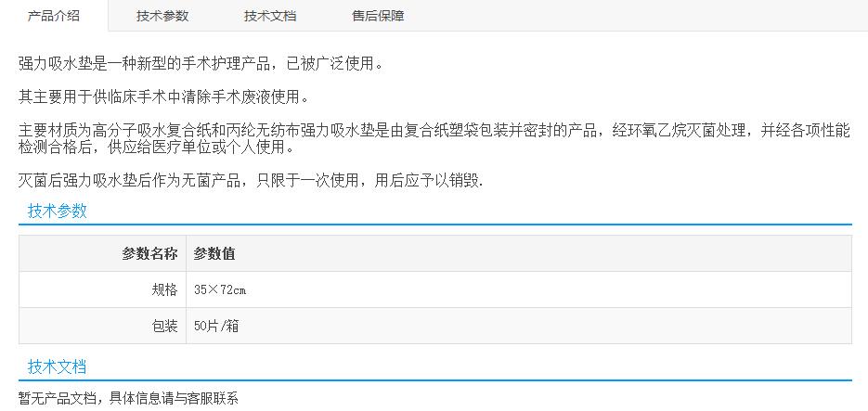Select the 规格 label cell
The height and width of the screenshot is (411, 868).
point(164,289)
